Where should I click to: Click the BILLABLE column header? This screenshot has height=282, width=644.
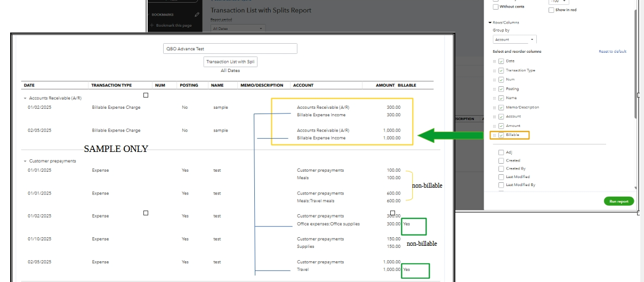[x=407, y=85]
